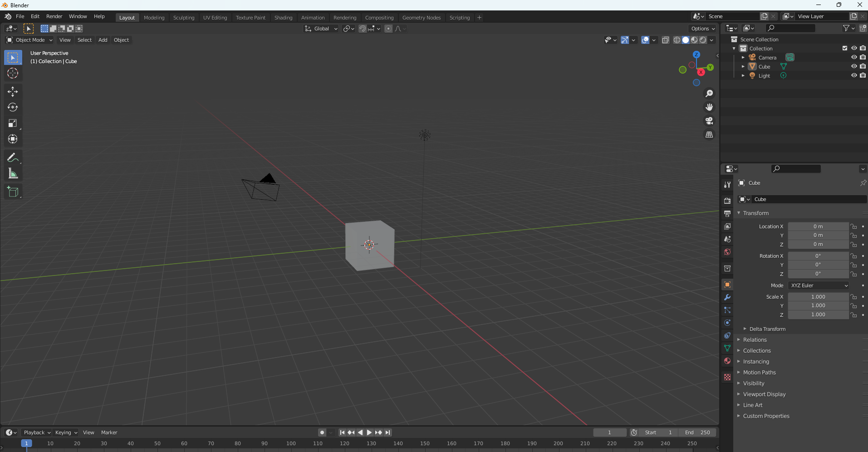Uncheck Collection exclude checkbox
Image resolution: width=868 pixels, height=452 pixels.
click(844, 48)
